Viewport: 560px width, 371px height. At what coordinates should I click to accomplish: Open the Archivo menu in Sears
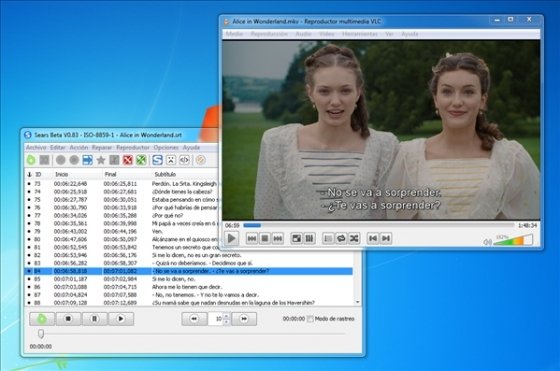pyautogui.click(x=36, y=147)
